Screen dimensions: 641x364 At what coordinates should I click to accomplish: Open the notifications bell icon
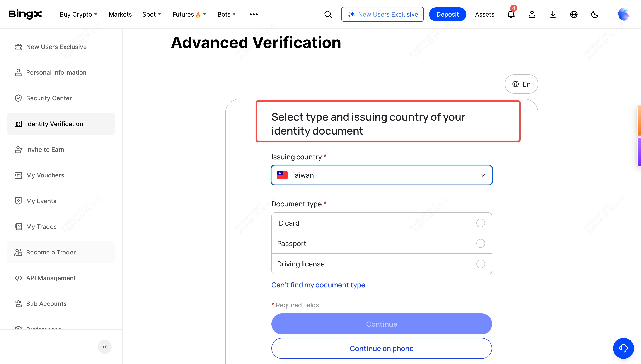pos(511,15)
